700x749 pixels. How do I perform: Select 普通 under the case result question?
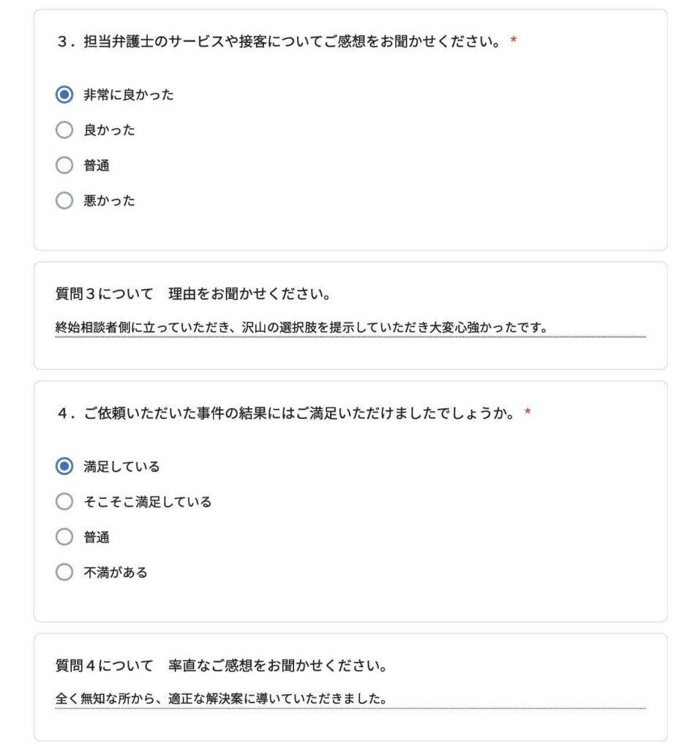64,537
